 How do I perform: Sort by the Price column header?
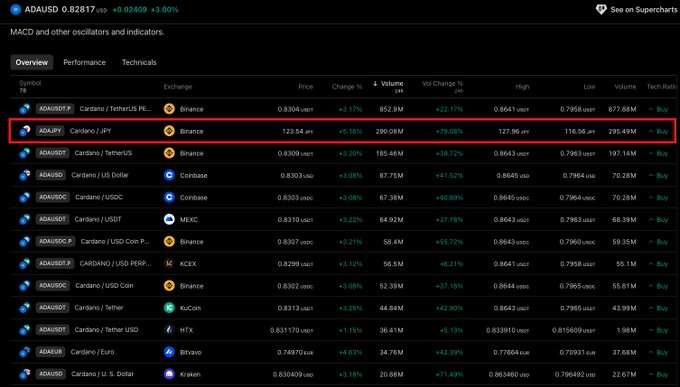306,87
